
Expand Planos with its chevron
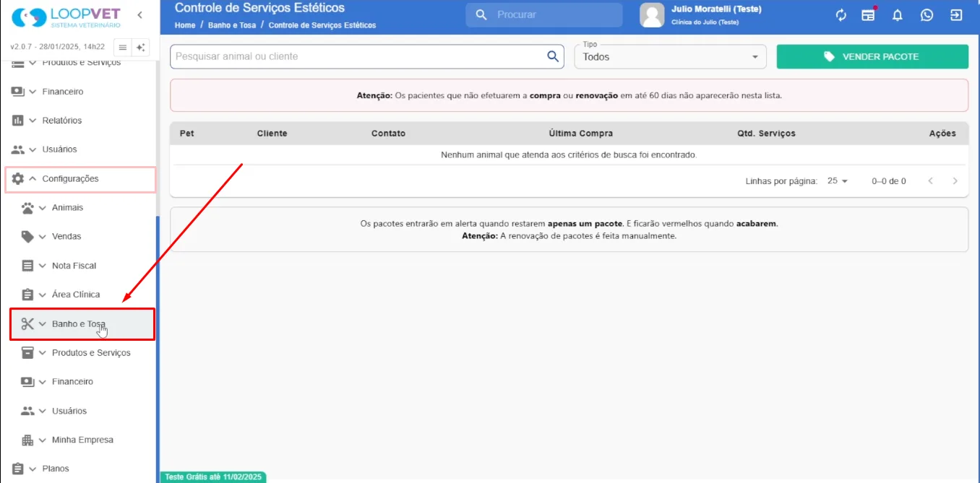tap(33, 469)
